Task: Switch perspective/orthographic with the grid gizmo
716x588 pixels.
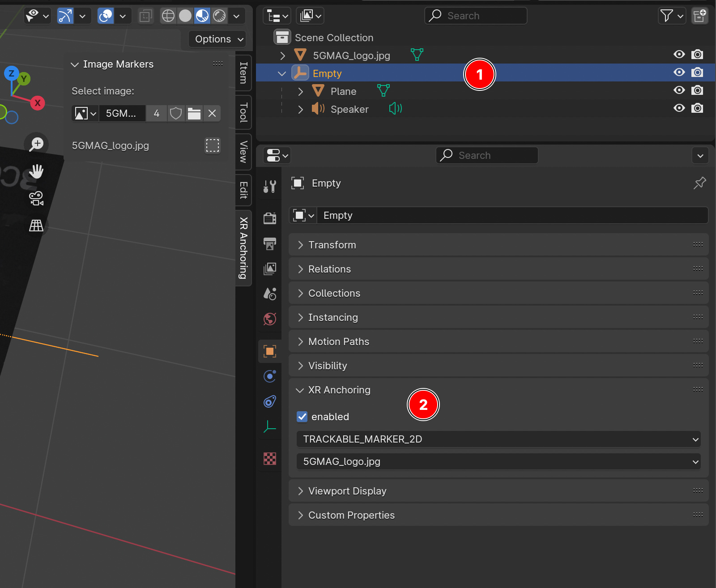Action: [x=36, y=226]
